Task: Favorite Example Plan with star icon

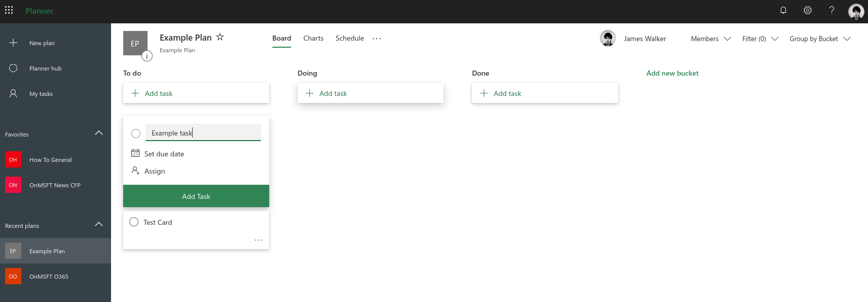Action: [220, 37]
